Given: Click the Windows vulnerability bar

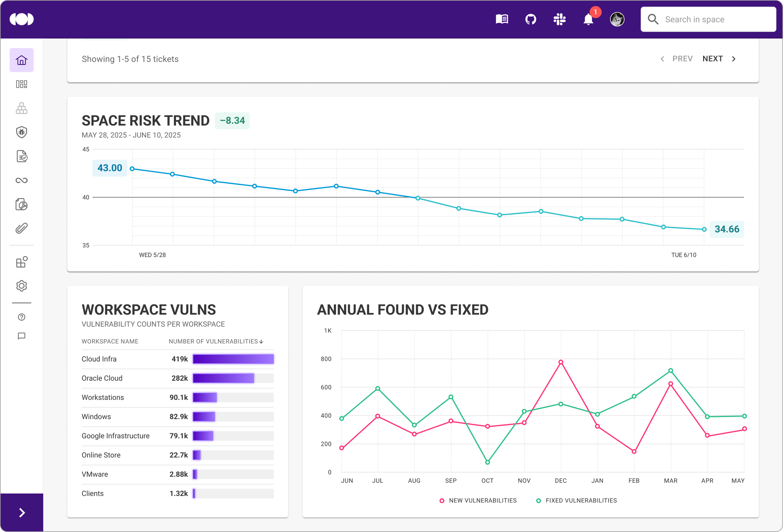Looking at the screenshot, I should pyautogui.click(x=204, y=416).
